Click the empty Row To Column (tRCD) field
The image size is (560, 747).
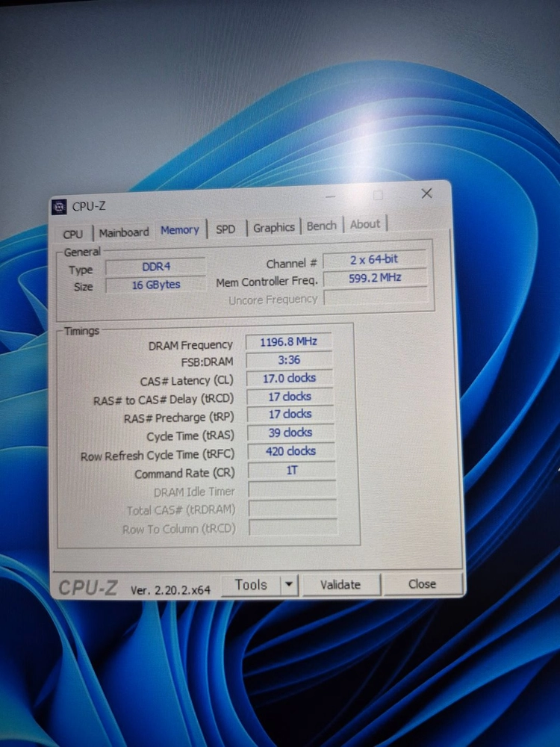(x=293, y=527)
